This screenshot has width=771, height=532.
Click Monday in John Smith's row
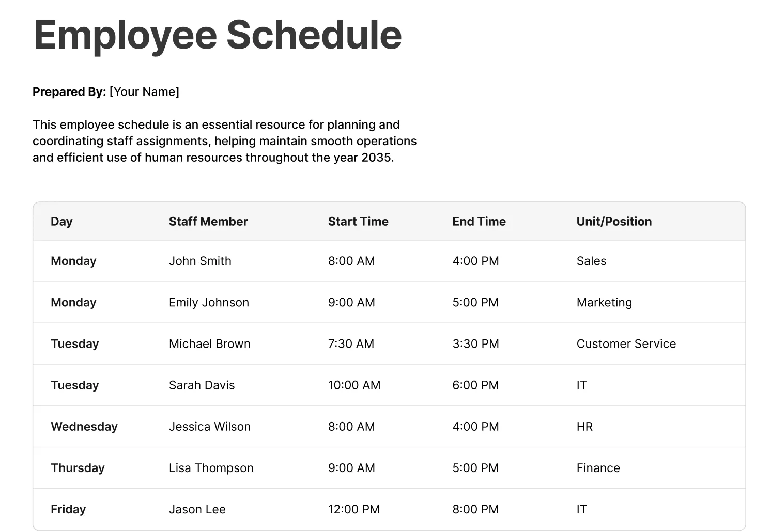point(73,261)
